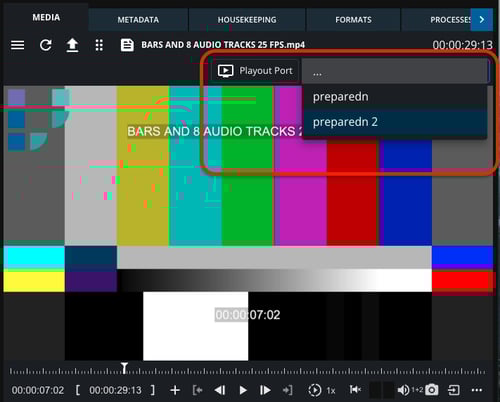500x402 pixels.
Task: Click the export arrow-in-box icon
Action: coord(454,390)
